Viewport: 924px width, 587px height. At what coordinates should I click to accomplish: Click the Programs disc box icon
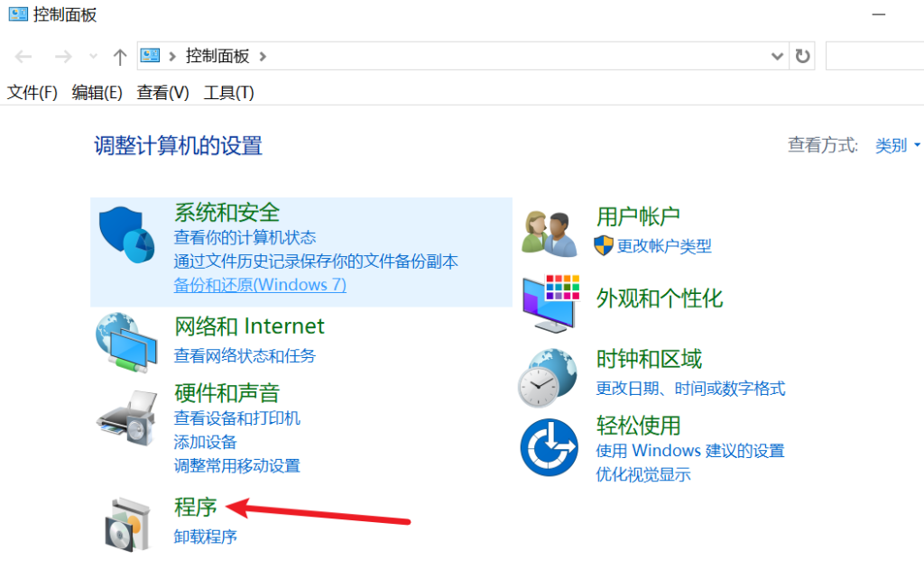point(127,525)
